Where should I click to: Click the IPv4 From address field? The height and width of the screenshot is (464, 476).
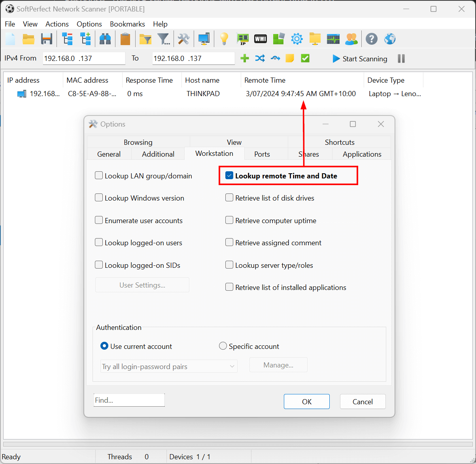(84, 58)
